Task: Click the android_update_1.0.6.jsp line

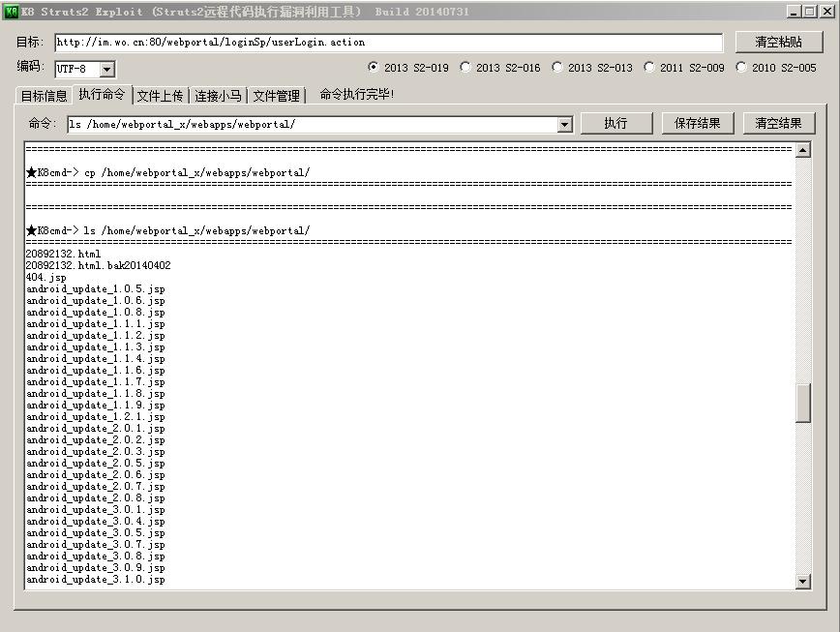Action: (96, 300)
